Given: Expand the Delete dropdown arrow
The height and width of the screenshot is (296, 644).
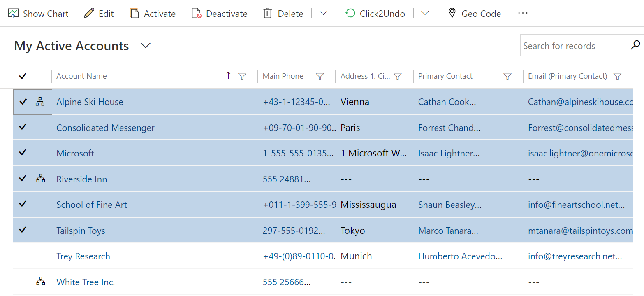Looking at the screenshot, I should tap(323, 13).
